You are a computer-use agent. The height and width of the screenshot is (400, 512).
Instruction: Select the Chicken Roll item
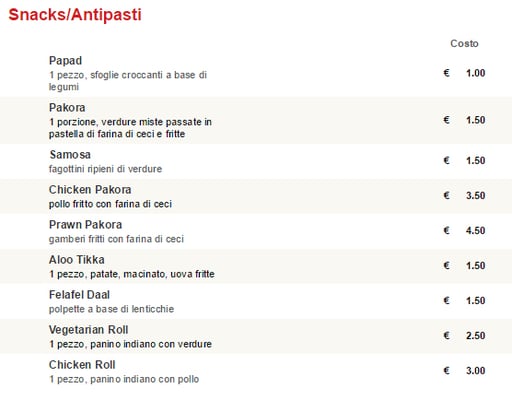(82, 365)
